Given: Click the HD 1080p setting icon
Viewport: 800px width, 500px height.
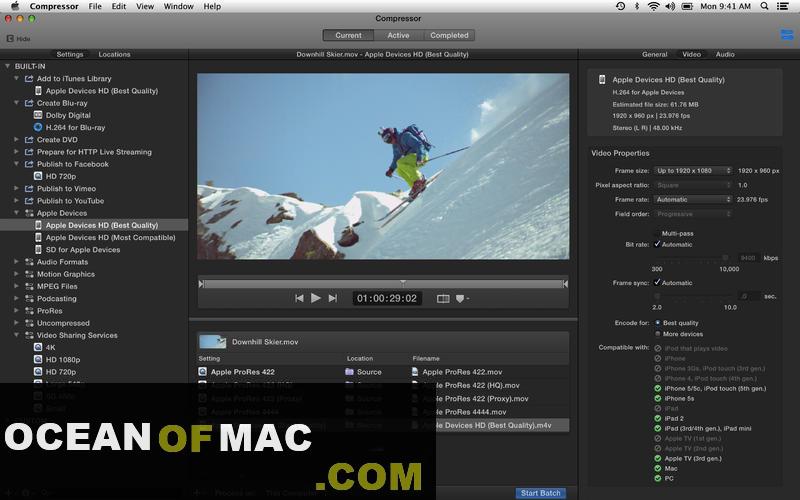Looking at the screenshot, I should click(38, 360).
